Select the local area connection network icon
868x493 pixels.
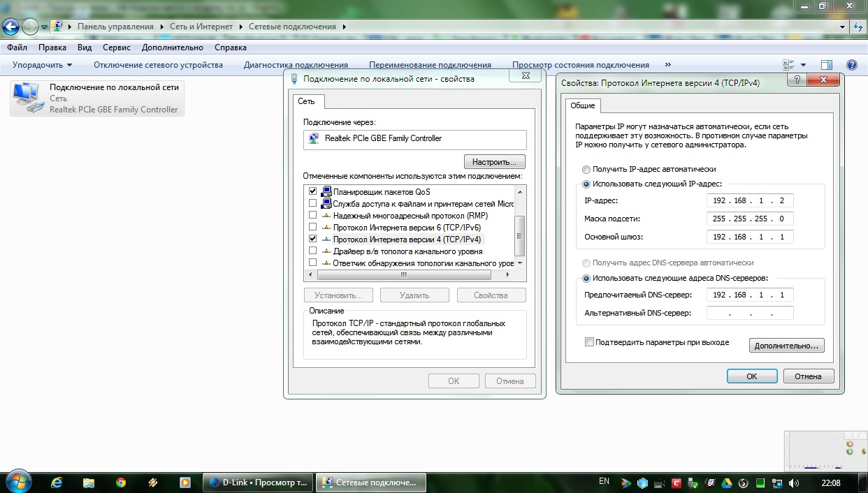tap(27, 97)
